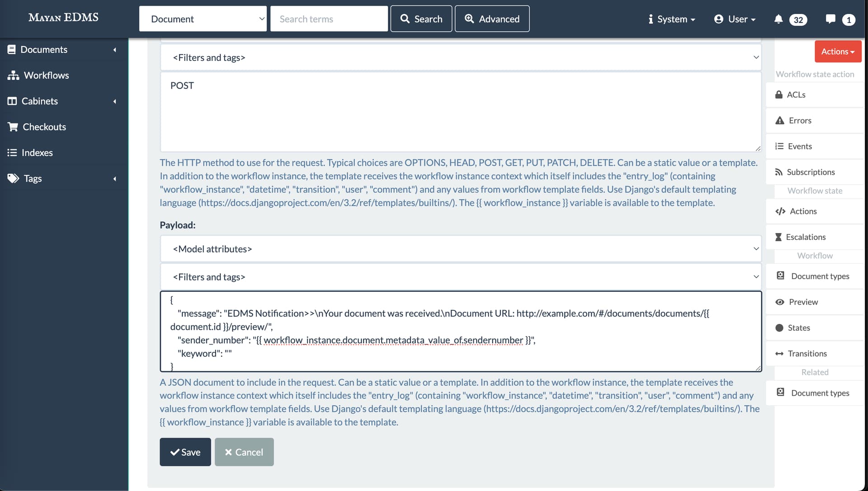868x491 pixels.
Task: Expand the Tags sidebar submenu arrow
Action: [x=115, y=178]
